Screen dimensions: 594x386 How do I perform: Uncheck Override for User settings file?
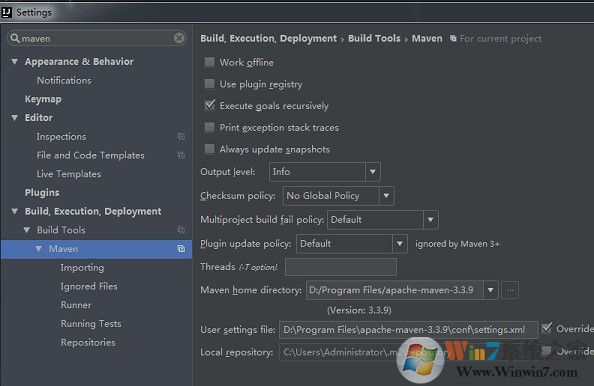click(547, 328)
